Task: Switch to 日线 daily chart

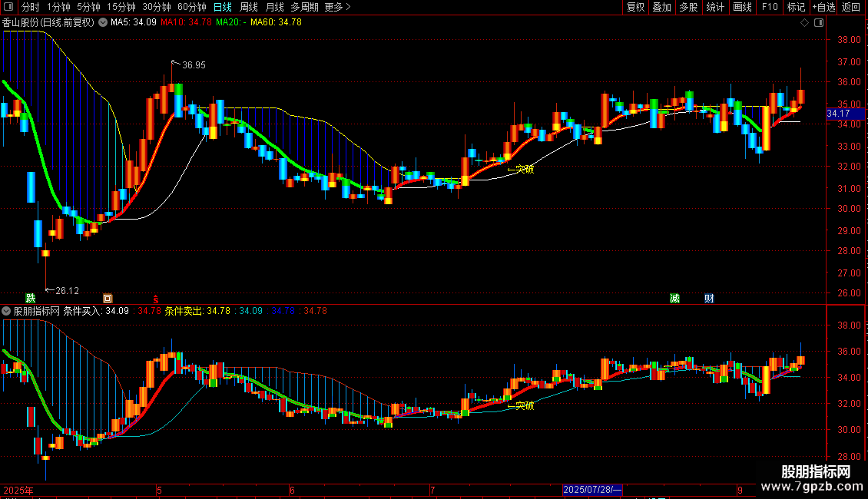Action: pos(223,7)
